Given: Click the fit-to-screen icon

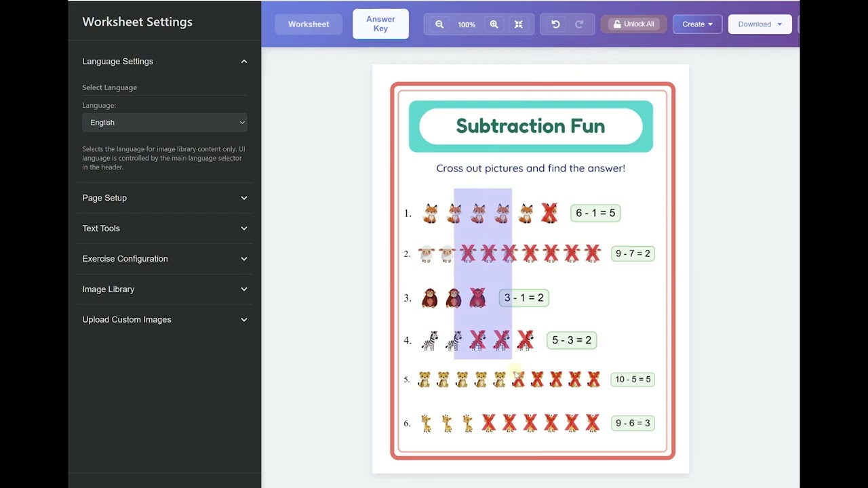Looking at the screenshot, I should (x=519, y=24).
